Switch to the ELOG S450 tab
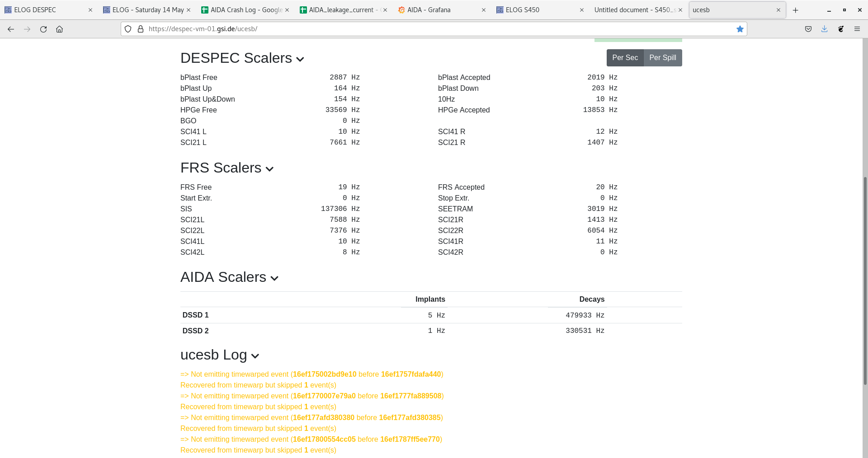 (x=522, y=10)
